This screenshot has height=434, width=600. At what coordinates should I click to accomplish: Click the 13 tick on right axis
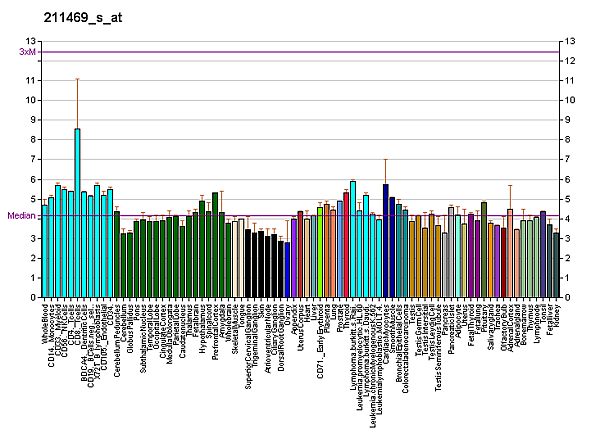point(569,41)
